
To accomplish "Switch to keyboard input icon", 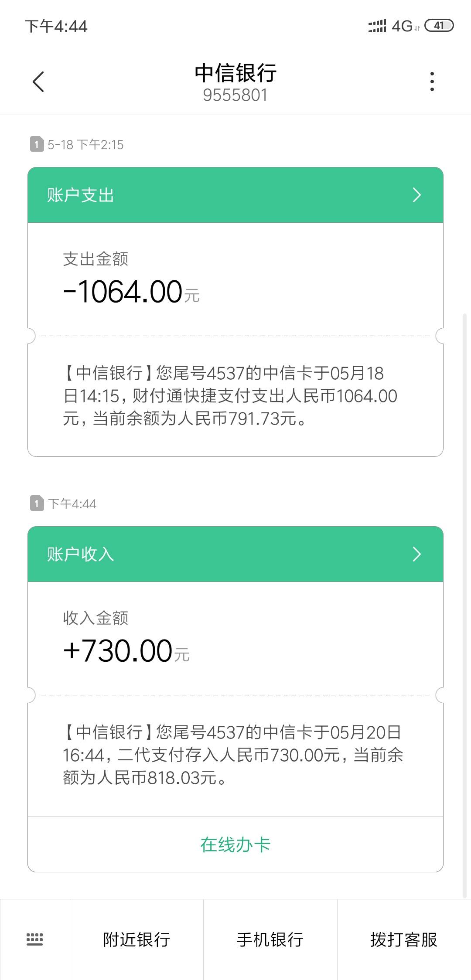I will (x=35, y=939).
